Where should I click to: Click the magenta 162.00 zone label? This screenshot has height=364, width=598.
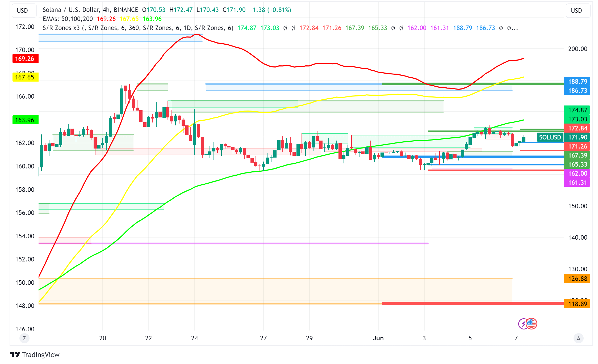pos(577,173)
